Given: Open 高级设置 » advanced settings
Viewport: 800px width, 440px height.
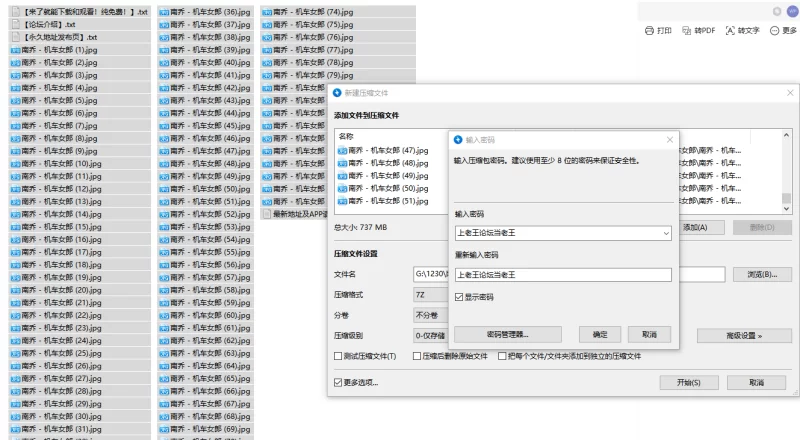Looking at the screenshot, I should 744,336.
